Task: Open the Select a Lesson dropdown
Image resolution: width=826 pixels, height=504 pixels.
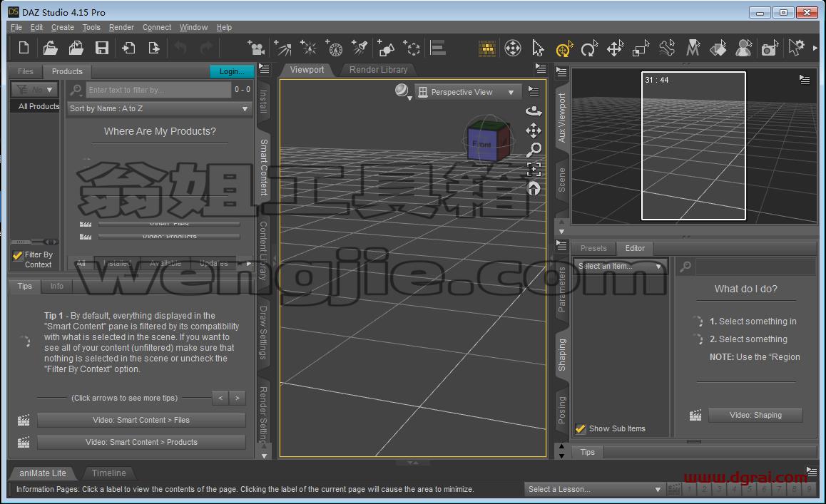Action: click(x=594, y=489)
